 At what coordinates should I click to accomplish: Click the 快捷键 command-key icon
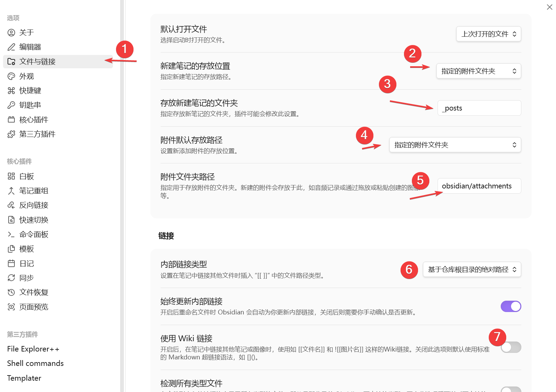pos(11,91)
